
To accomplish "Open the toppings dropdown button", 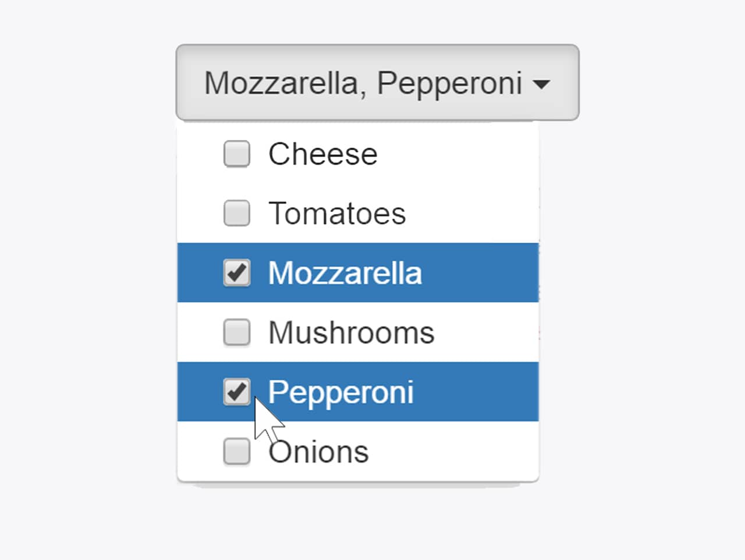I will (x=377, y=82).
